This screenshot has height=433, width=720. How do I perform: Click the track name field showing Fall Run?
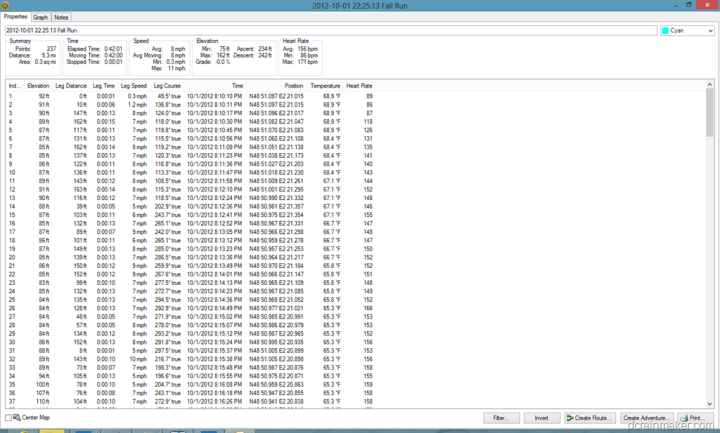[331, 30]
